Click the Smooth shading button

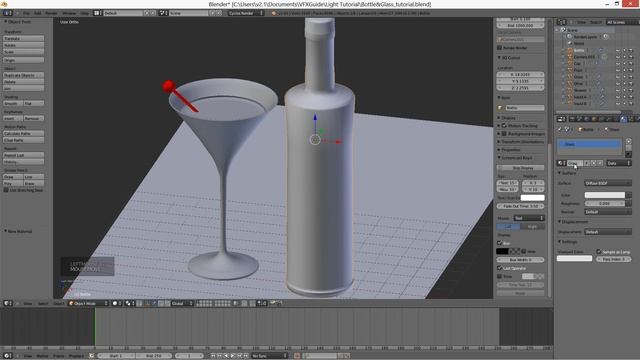coord(13,103)
